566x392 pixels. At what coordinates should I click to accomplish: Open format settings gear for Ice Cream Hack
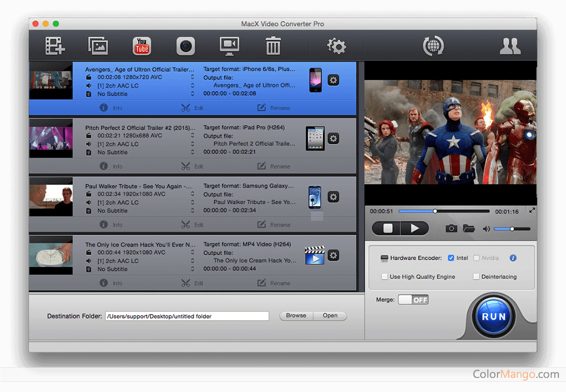[x=333, y=255]
